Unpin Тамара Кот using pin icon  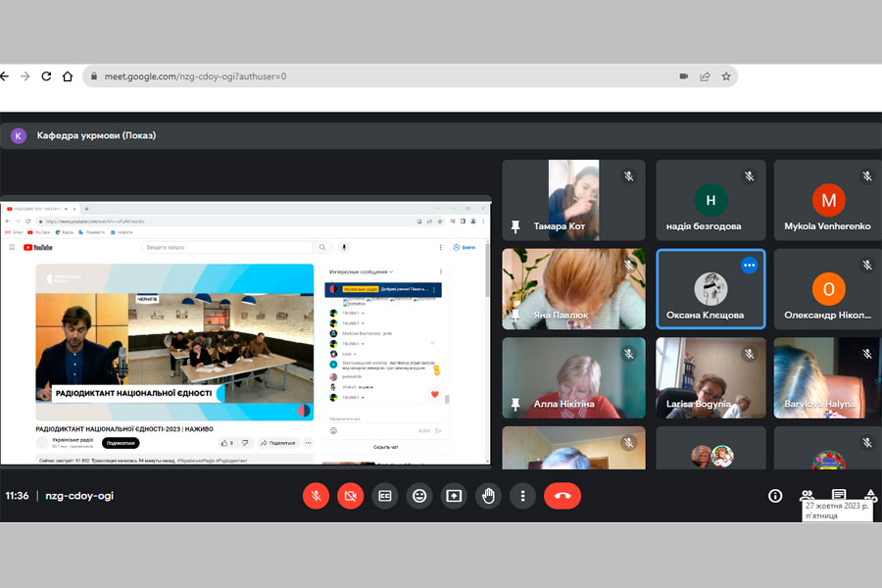click(515, 226)
